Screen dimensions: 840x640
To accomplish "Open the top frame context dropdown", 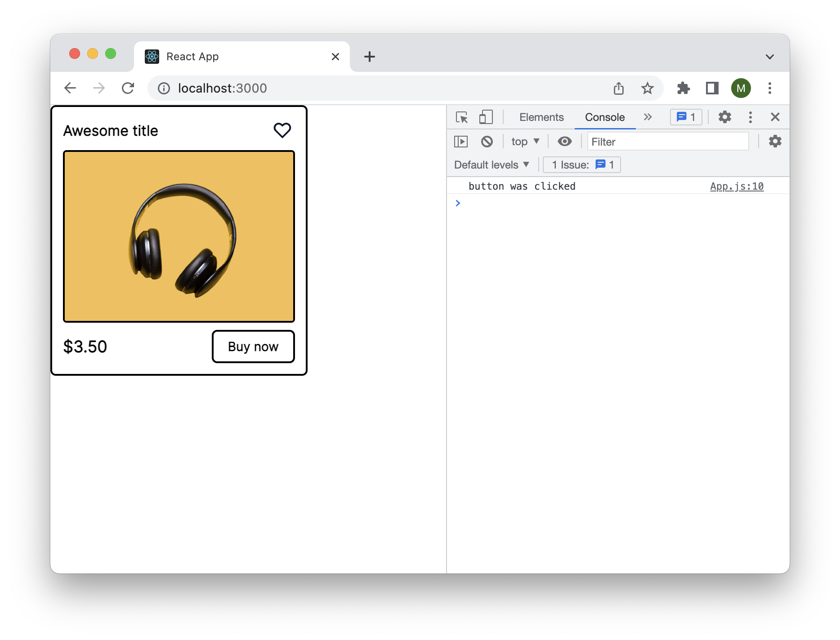I will tap(524, 141).
